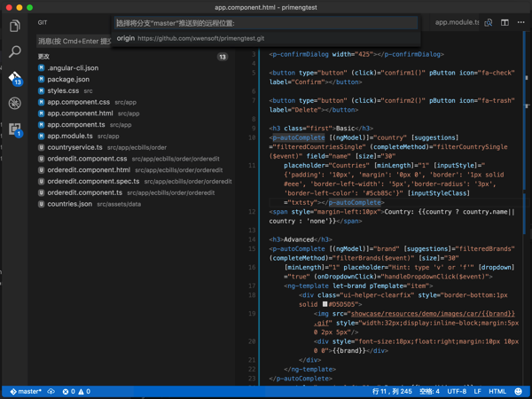Click the showcase/resources image src link
The image size is (532, 399).
coord(433,314)
